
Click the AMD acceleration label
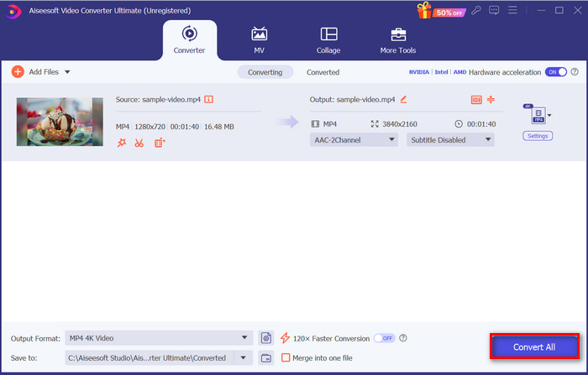pos(459,72)
